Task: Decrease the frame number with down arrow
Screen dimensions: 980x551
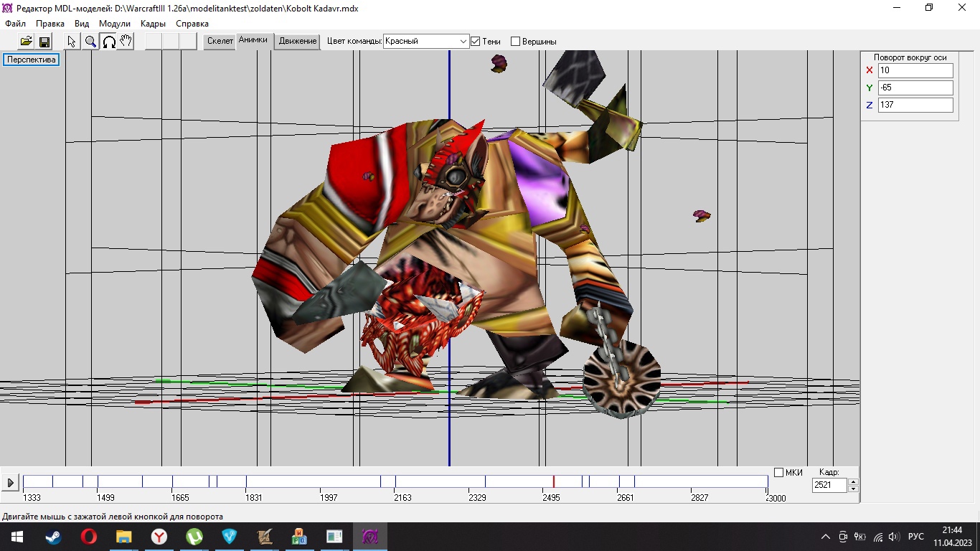Action: click(x=853, y=489)
